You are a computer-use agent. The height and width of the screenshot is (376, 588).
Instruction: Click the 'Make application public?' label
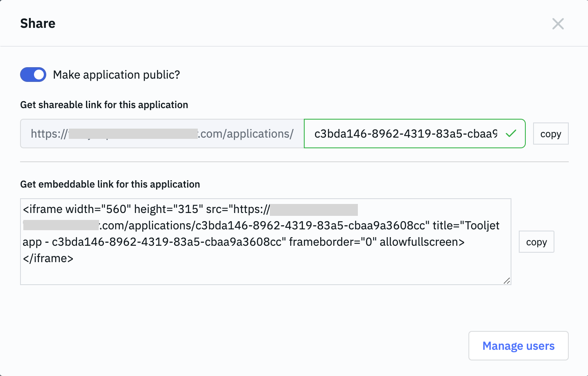click(116, 75)
